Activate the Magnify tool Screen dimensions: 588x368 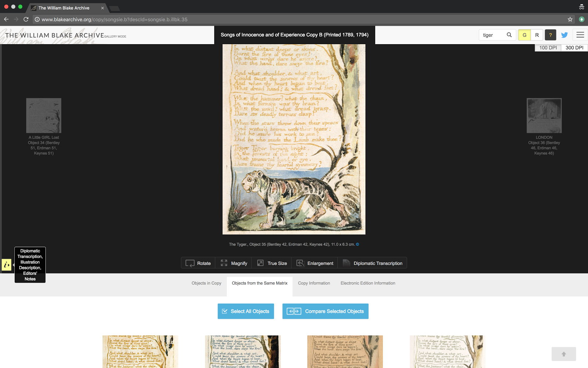(x=234, y=263)
